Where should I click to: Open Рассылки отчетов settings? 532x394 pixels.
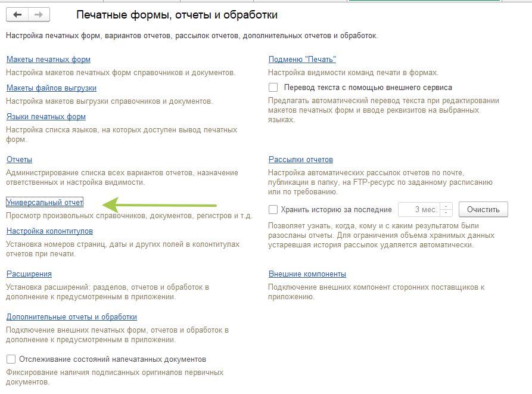click(x=301, y=160)
